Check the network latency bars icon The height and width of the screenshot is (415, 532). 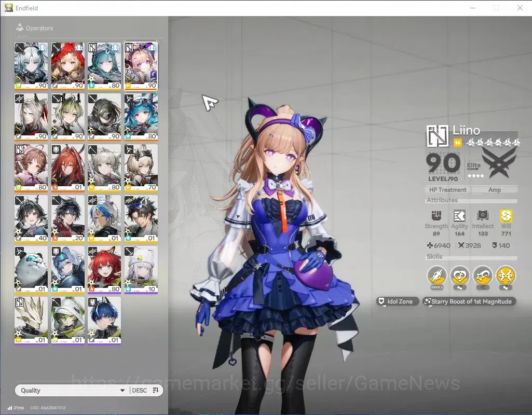coord(9,408)
